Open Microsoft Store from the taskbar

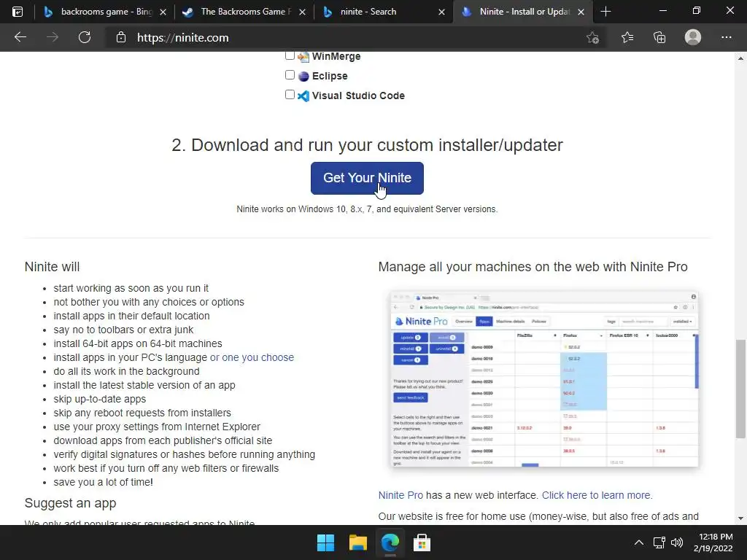[x=422, y=542]
